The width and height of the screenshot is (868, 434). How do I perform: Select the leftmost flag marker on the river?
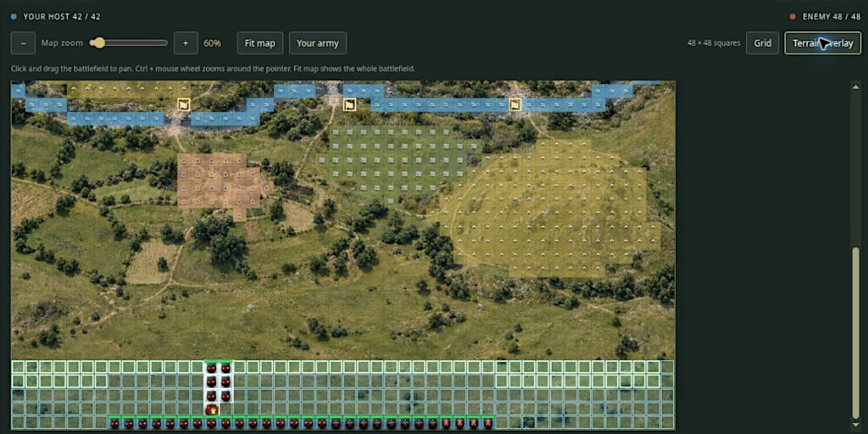pos(184,104)
